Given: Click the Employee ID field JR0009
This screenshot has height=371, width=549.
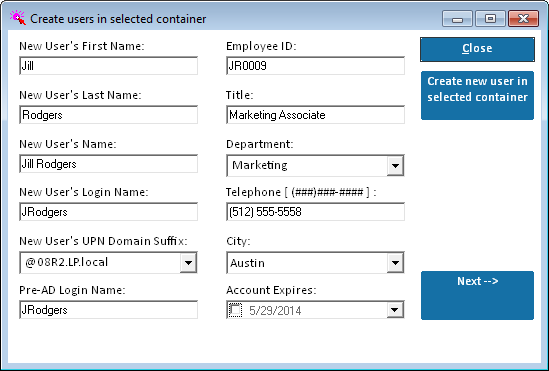Looking at the screenshot, I should point(315,66).
